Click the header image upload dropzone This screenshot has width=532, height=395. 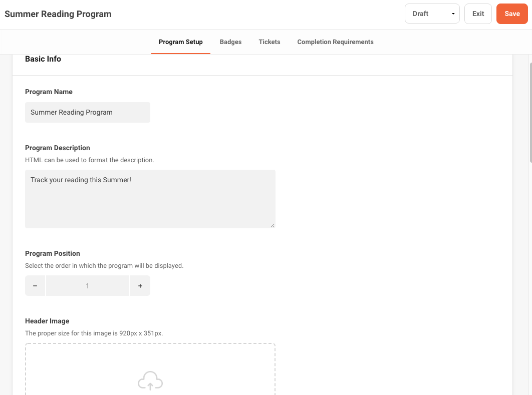[150, 369]
